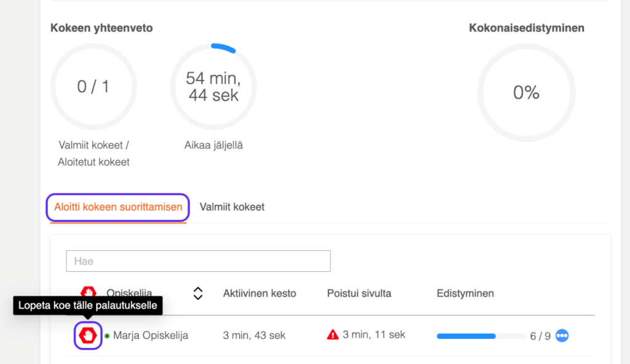Viewport: 630px width, 364px height.
Task: Click Marja's blue progress bar
Action: [x=466, y=336]
